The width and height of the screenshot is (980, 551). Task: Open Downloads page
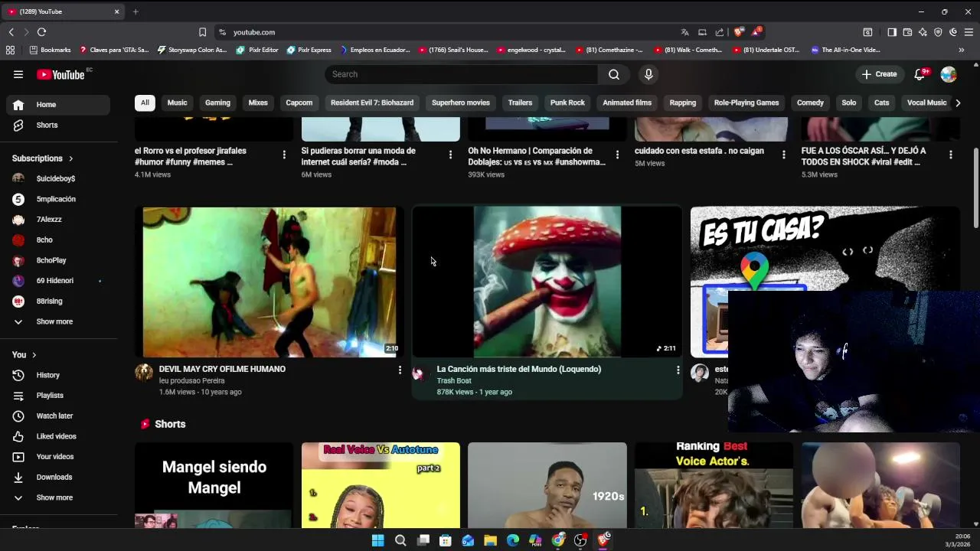(x=59, y=477)
